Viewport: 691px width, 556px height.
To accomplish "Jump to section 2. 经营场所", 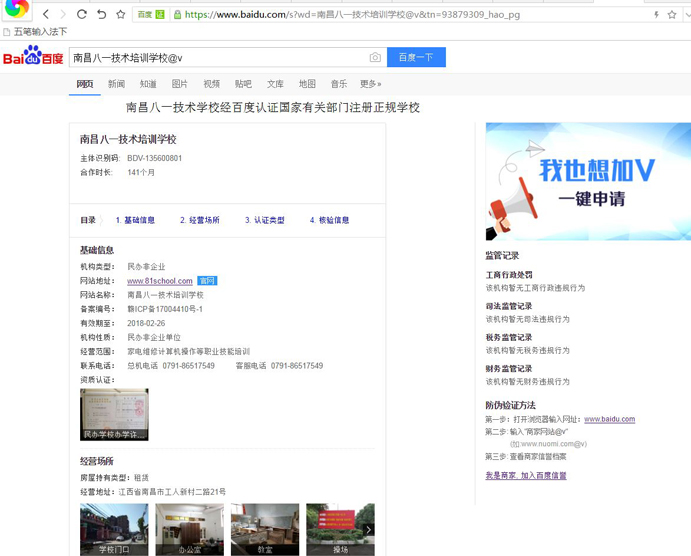I will tap(200, 220).
